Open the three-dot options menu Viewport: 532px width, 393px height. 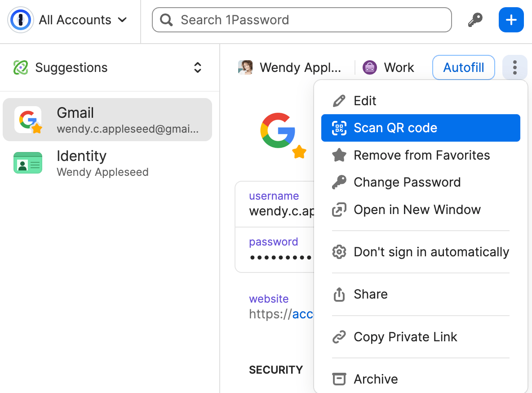(514, 67)
